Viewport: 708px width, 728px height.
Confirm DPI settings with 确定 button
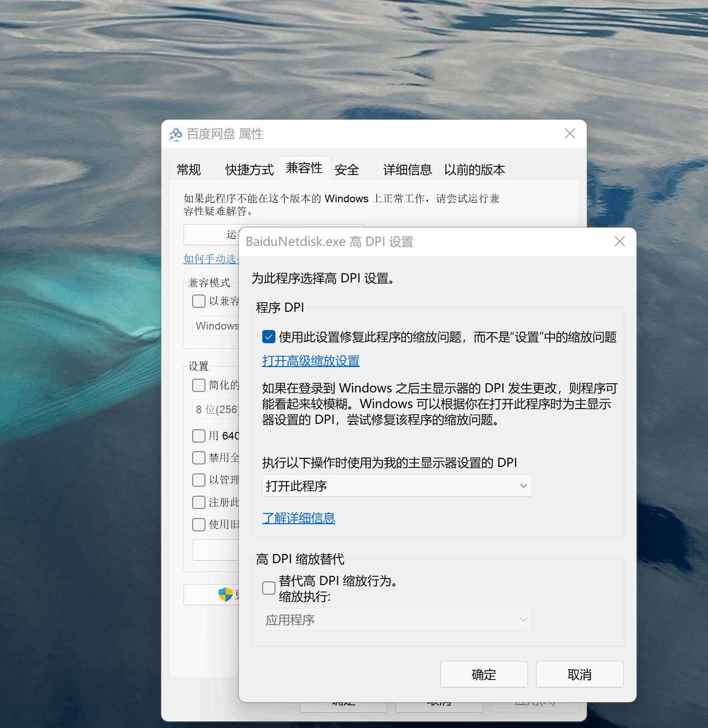(483, 674)
